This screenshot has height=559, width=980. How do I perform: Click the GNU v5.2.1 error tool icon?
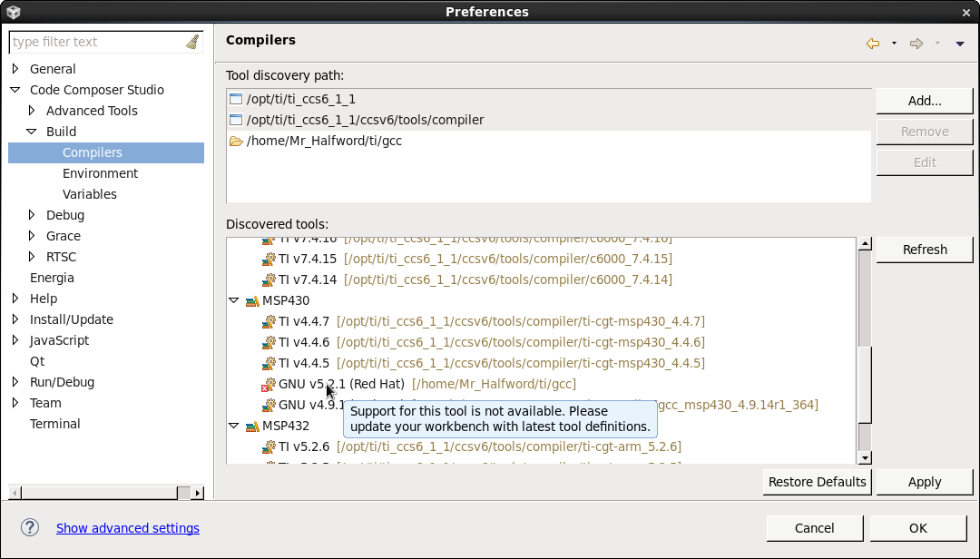point(268,384)
